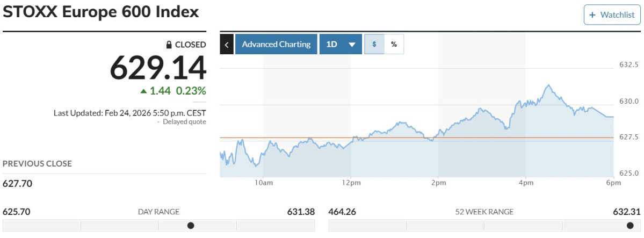Click the closed-market lock icon
The height and width of the screenshot is (238, 644).
pos(169,45)
